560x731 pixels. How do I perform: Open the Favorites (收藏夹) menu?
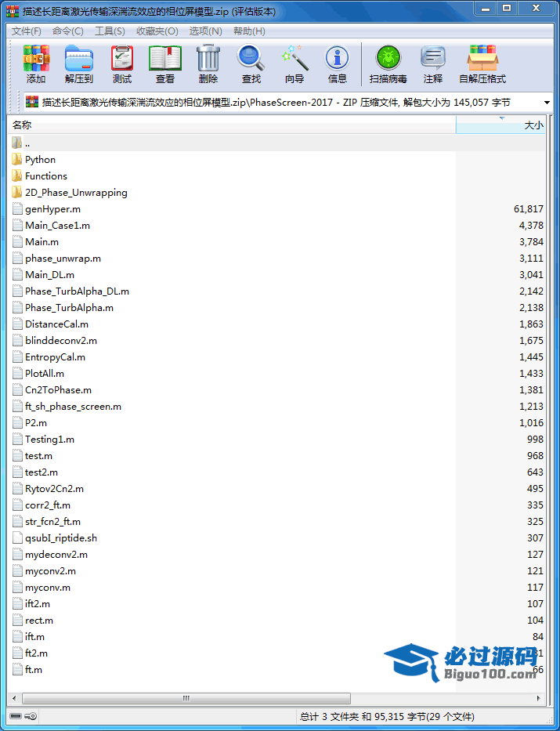(157, 31)
